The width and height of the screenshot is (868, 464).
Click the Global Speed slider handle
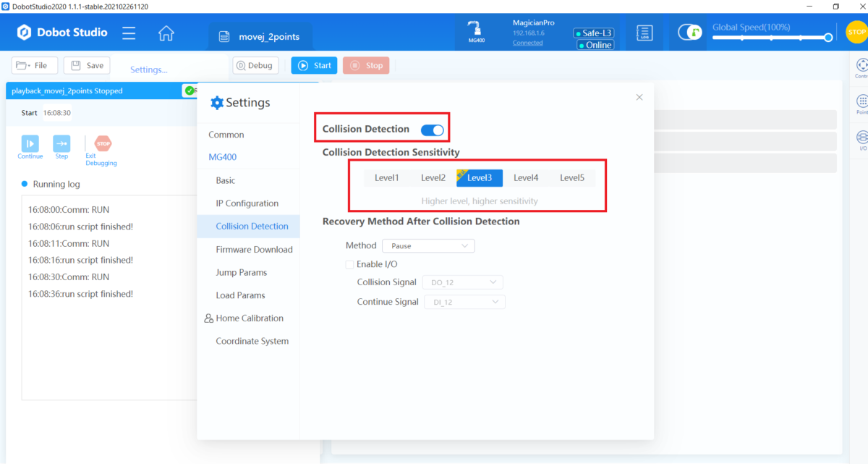click(828, 38)
